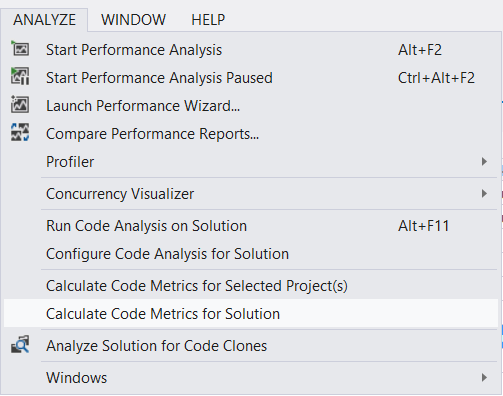Click the Start Performance Analysis Paused icon
Image resolution: width=503 pixels, height=396 pixels.
point(20,77)
